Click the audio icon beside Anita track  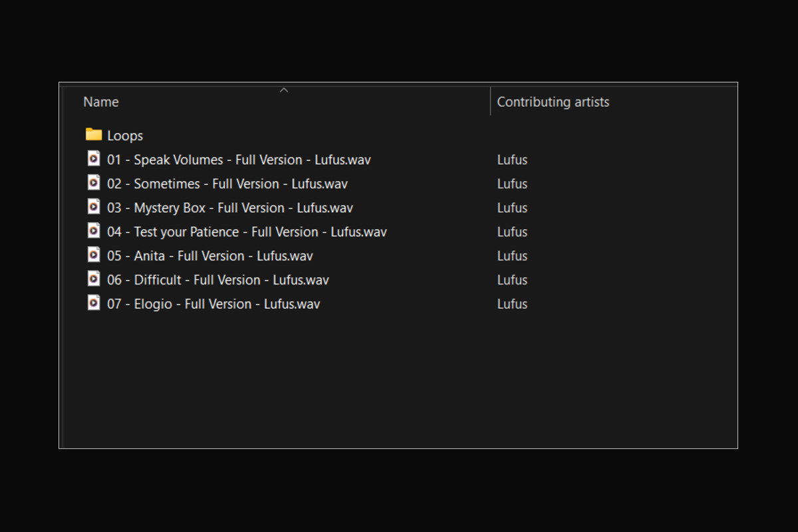(x=94, y=255)
